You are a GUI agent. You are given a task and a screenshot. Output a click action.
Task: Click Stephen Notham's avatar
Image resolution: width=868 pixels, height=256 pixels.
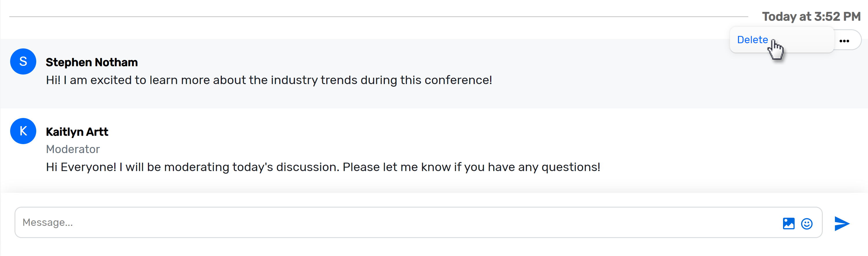coord(23,61)
